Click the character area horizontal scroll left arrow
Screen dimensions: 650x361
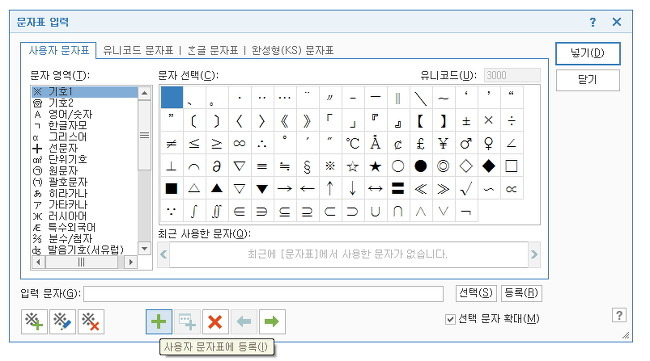coord(39,262)
